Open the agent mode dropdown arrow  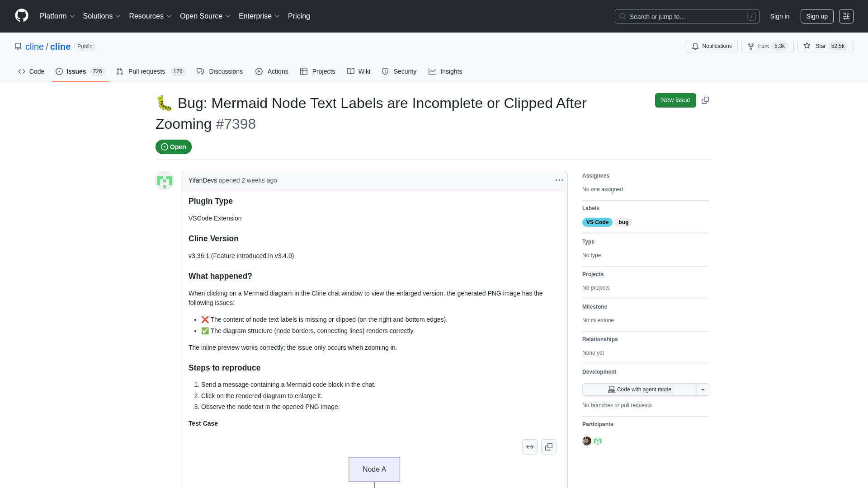tap(703, 389)
